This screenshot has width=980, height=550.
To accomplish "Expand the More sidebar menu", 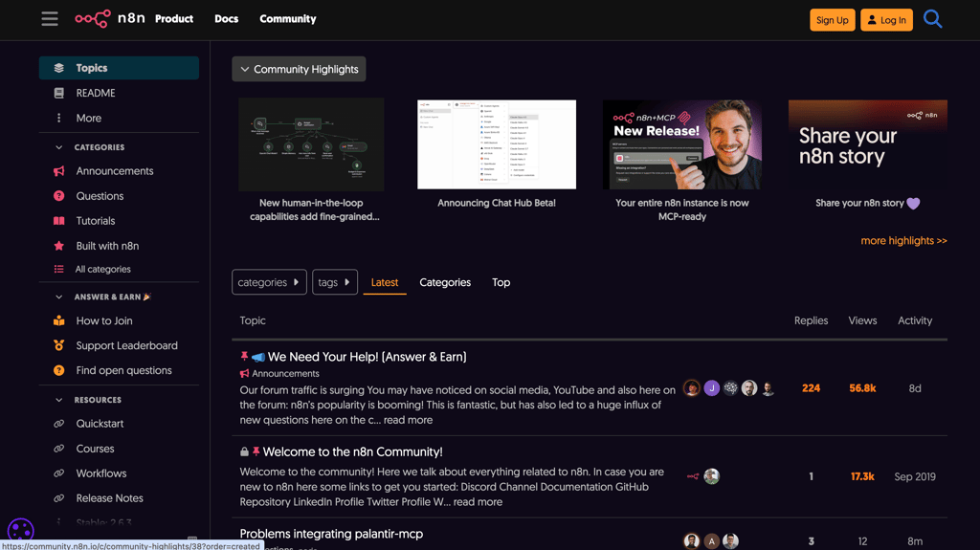I will click(89, 118).
